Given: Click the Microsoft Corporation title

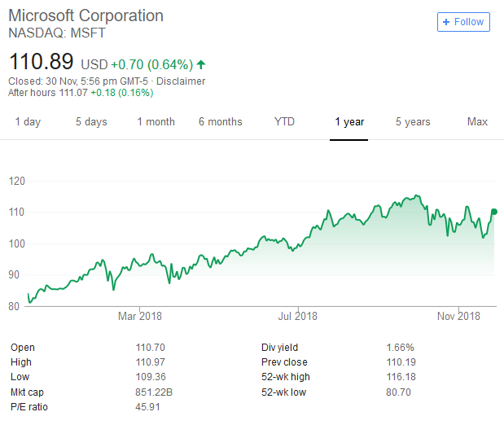Looking at the screenshot, I should point(85,16).
